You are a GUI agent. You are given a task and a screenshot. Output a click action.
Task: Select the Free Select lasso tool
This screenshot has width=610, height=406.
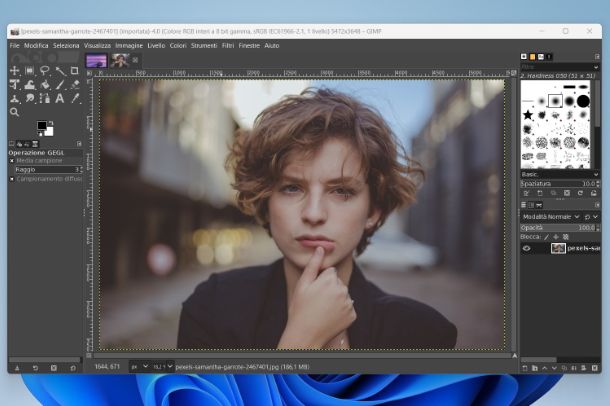[45, 71]
